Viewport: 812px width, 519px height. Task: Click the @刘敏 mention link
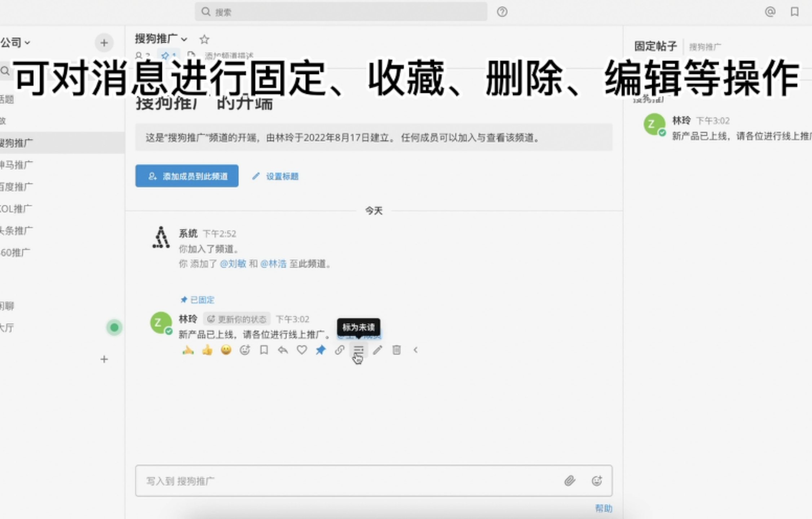[233, 264]
